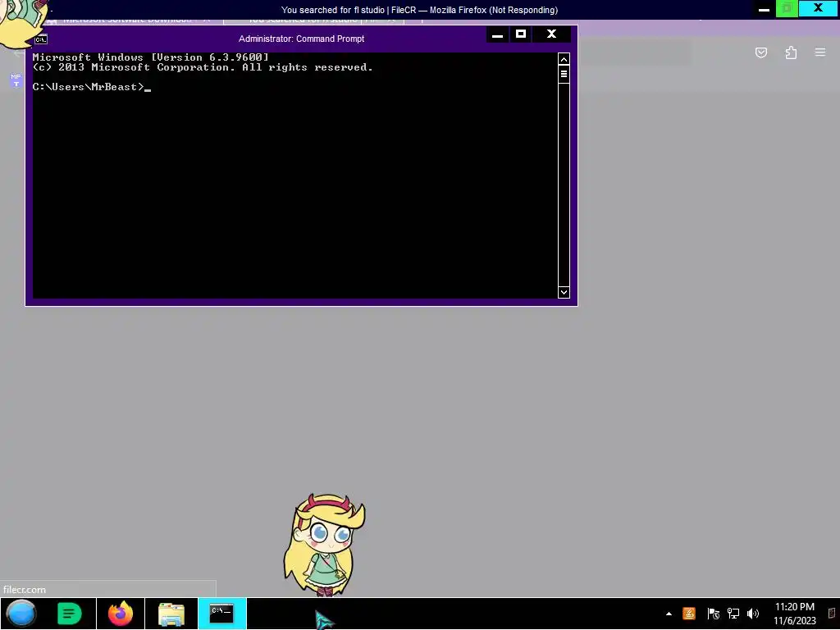
Task: Open the volume speaker tray icon
Action: click(x=753, y=614)
